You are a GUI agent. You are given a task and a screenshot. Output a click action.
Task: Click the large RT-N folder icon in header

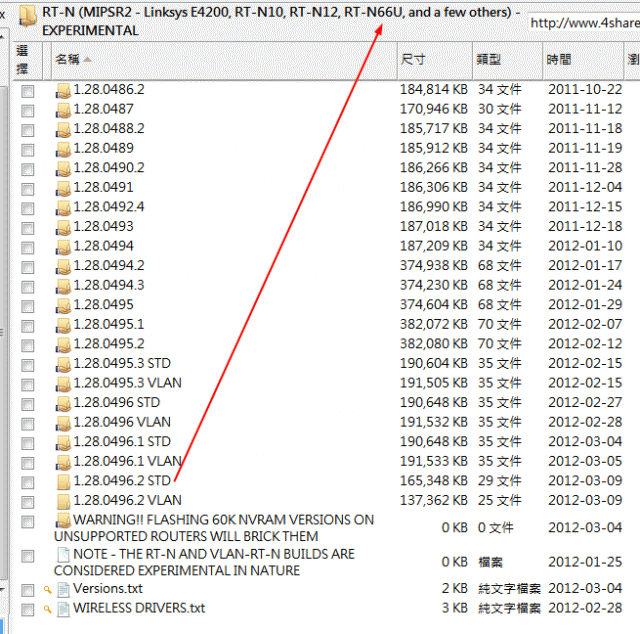(x=28, y=16)
